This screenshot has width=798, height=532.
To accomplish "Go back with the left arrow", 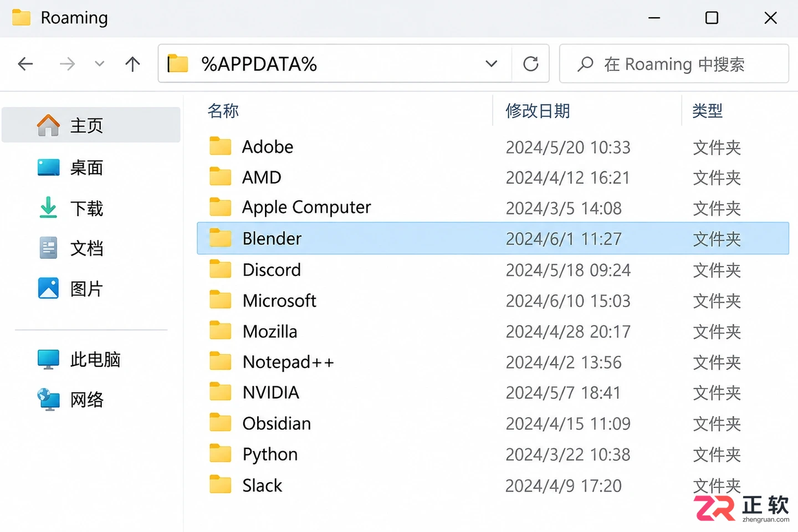I will click(x=25, y=64).
